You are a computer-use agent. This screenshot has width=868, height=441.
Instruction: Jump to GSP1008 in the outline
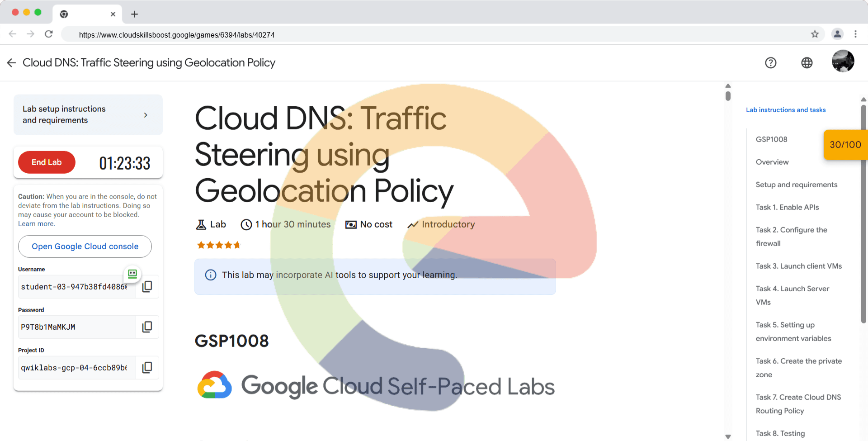[x=772, y=139]
